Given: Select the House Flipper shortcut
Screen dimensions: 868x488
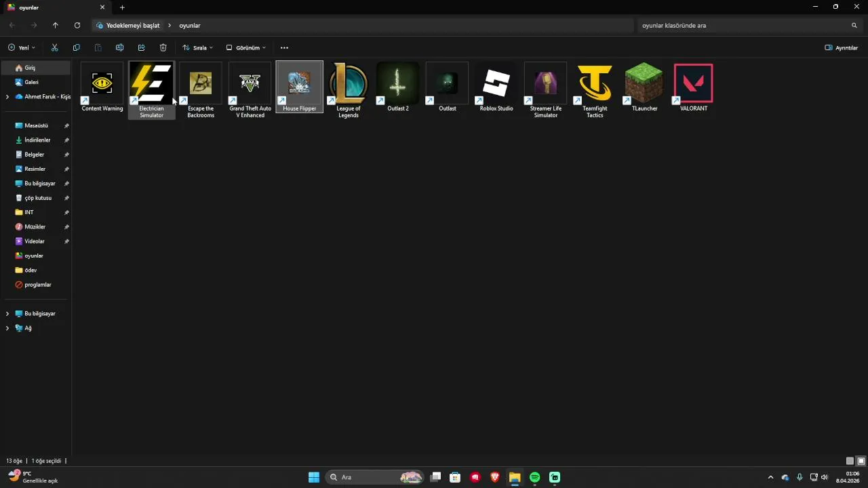Looking at the screenshot, I should coord(299,87).
